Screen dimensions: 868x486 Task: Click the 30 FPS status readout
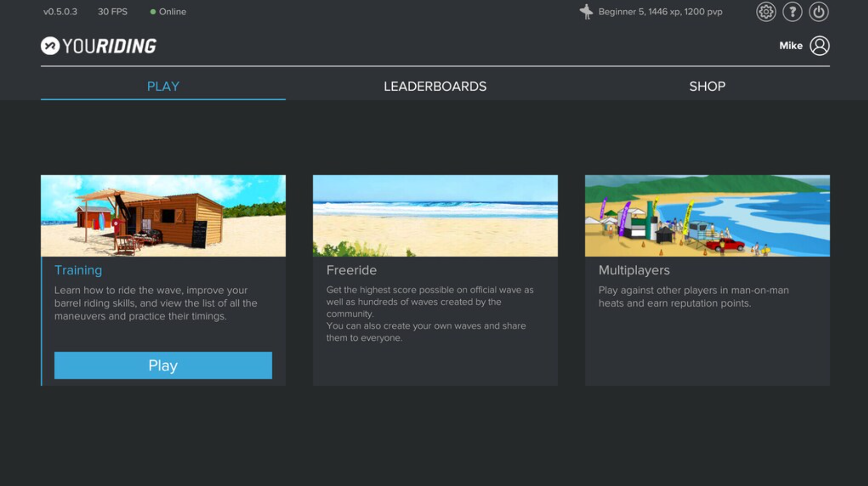[113, 12]
